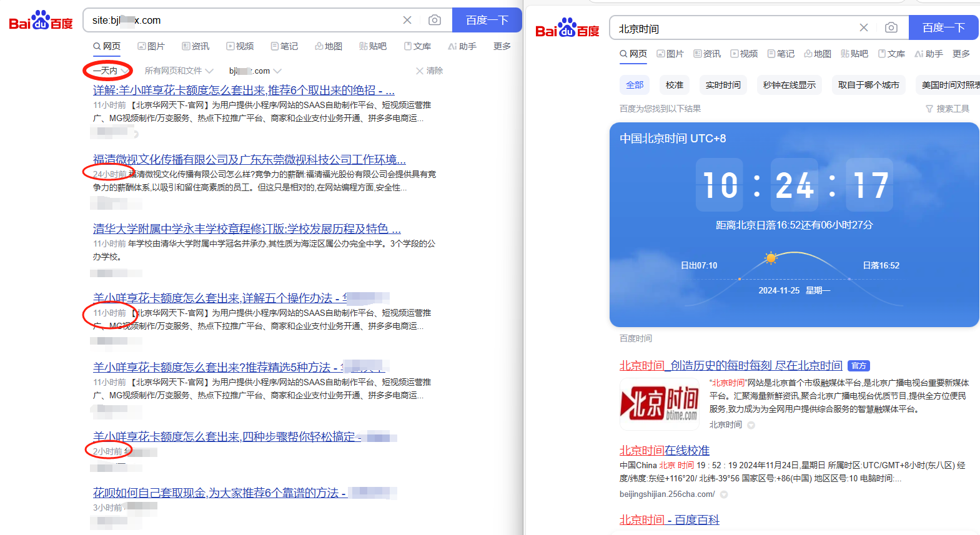Select 网页 tab in left window

(107, 46)
